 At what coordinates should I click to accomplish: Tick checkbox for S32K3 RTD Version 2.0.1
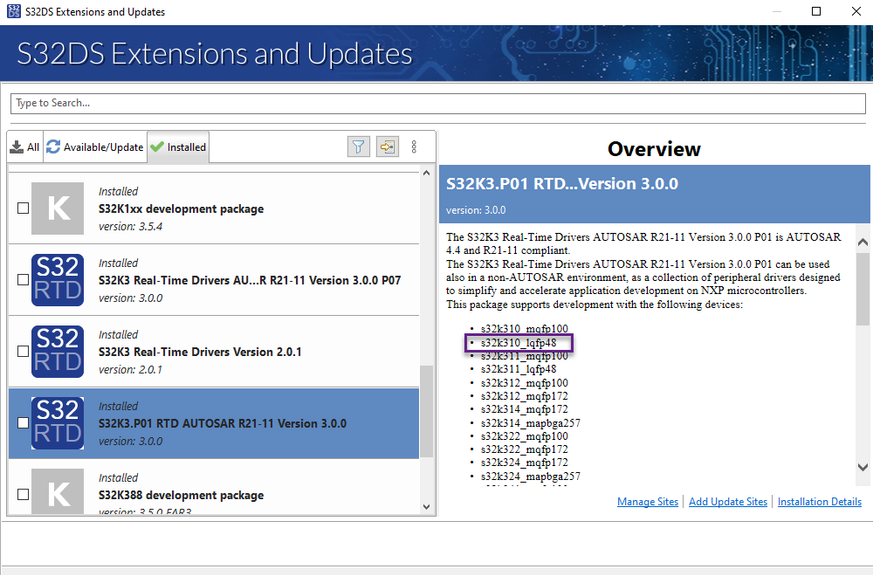point(23,352)
